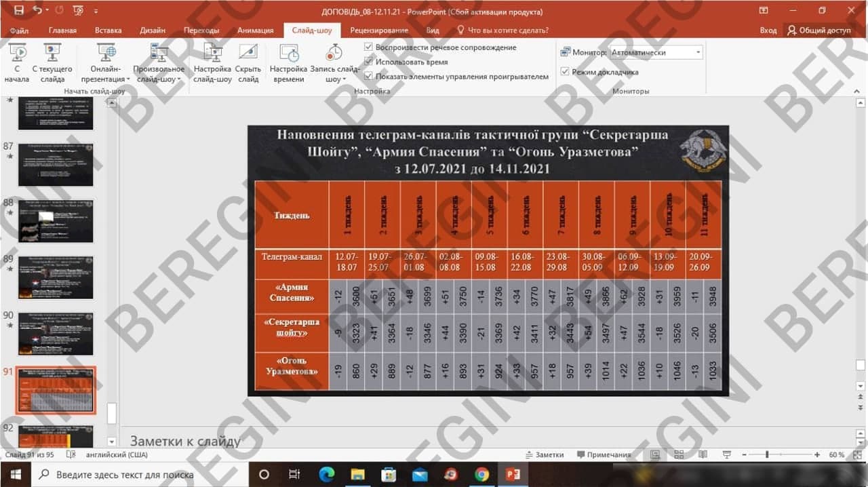Open Онлайн-презентация dropdown
The image size is (868, 487).
[x=105, y=63]
